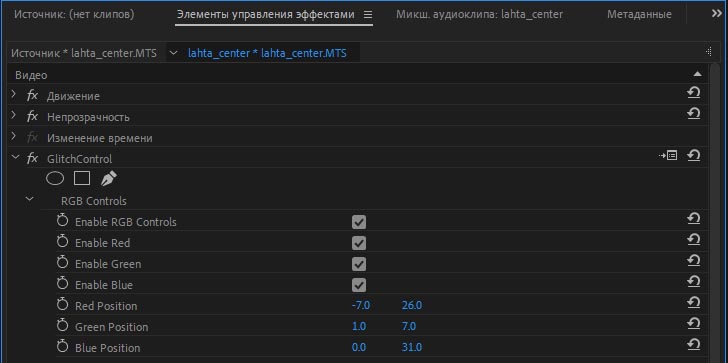Click Blue Position Y value 31.0
Viewport: 728px width, 363px height.
[x=412, y=347]
